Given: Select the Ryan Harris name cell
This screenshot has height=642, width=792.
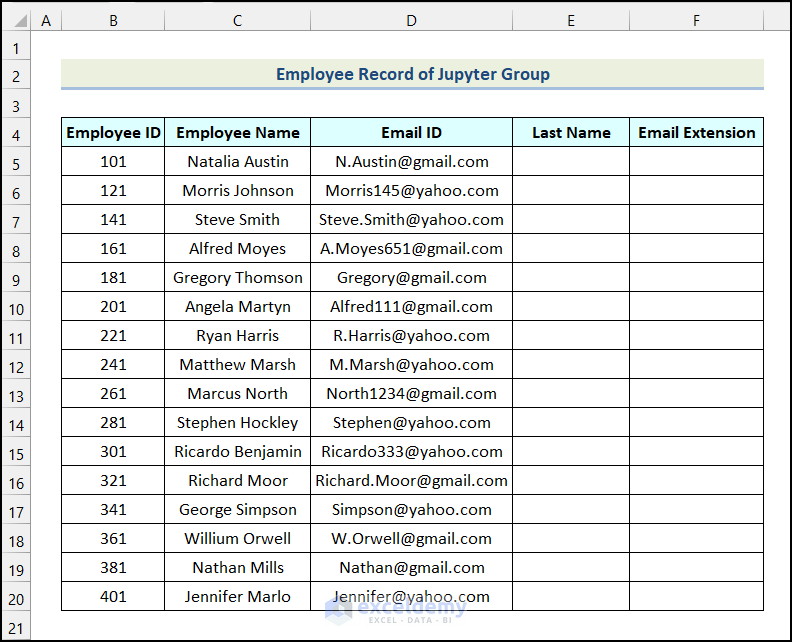Looking at the screenshot, I should coord(237,335).
